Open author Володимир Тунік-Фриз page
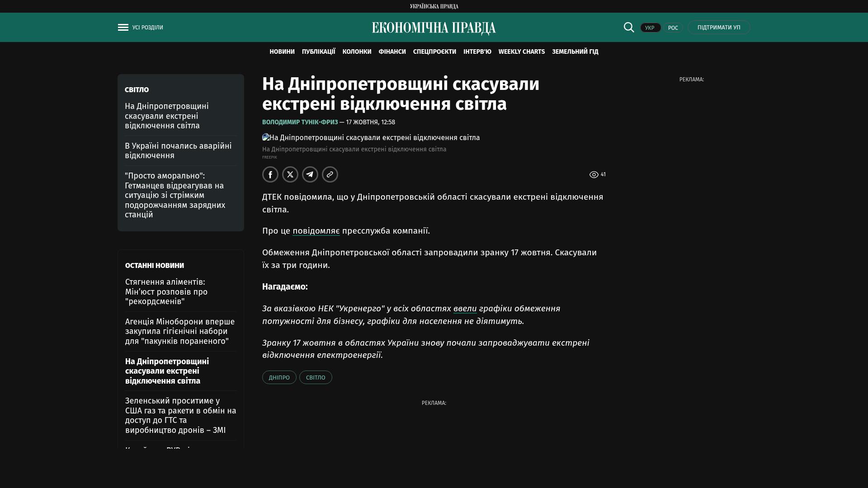Screen dimensions: 868x488 tap(300, 122)
